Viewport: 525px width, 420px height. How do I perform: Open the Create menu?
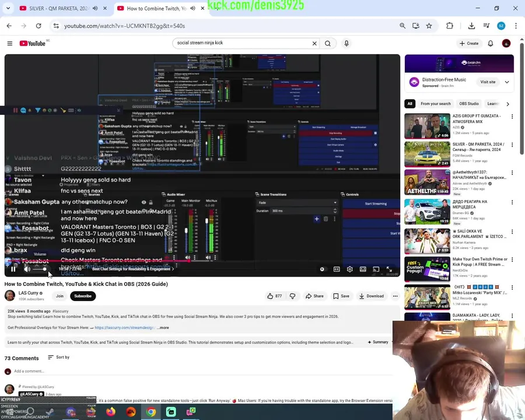coord(469,43)
